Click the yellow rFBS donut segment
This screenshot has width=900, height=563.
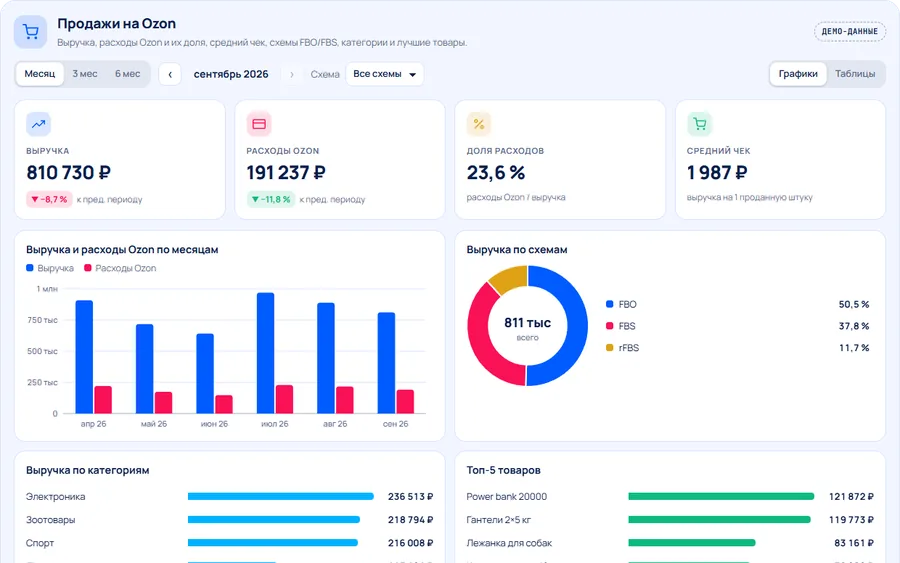click(x=510, y=277)
